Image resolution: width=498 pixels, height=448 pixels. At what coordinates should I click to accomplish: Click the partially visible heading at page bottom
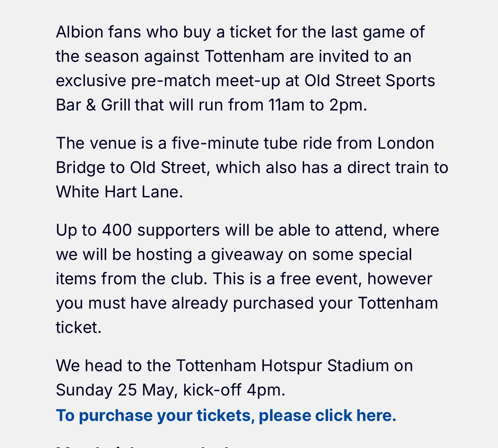[x=143, y=446]
